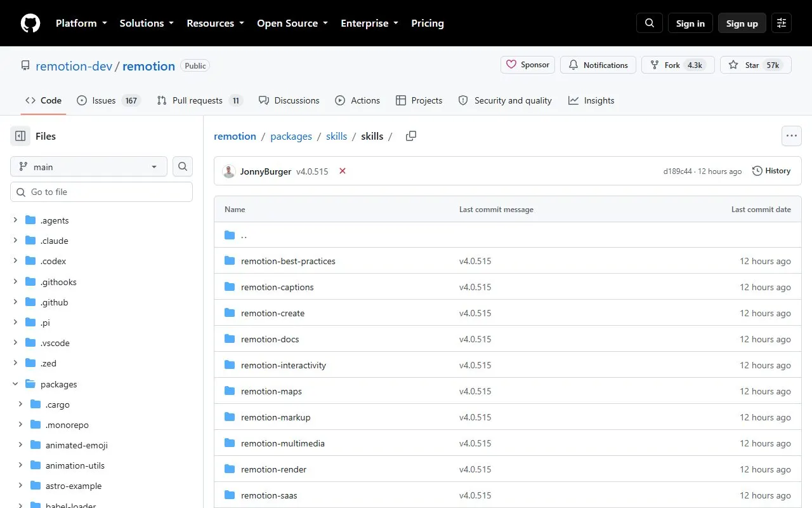Star the remotion repository
The image size is (812, 508).
pyautogui.click(x=756, y=65)
